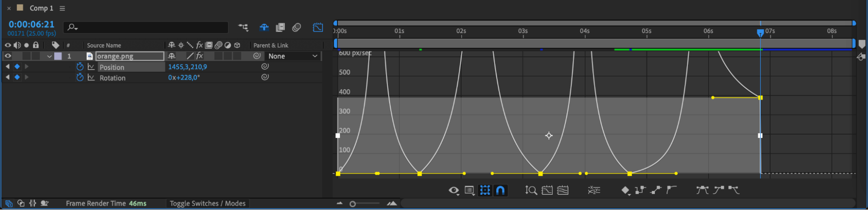Toggle the Position property stopwatch

coord(80,67)
